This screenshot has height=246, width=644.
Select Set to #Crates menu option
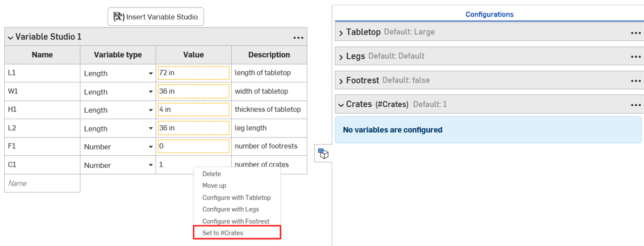(223, 233)
